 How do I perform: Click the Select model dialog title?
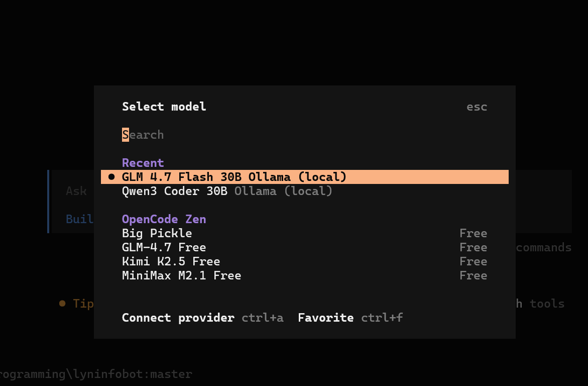[x=164, y=107]
